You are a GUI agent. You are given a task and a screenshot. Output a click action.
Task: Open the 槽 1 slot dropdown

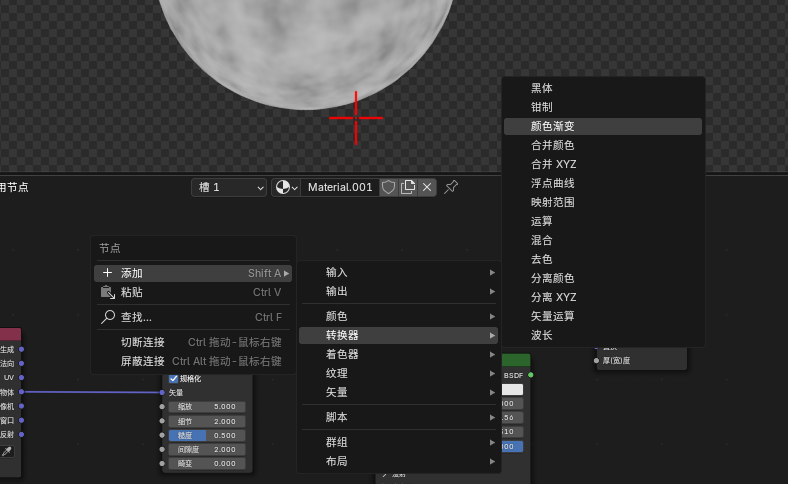229,187
